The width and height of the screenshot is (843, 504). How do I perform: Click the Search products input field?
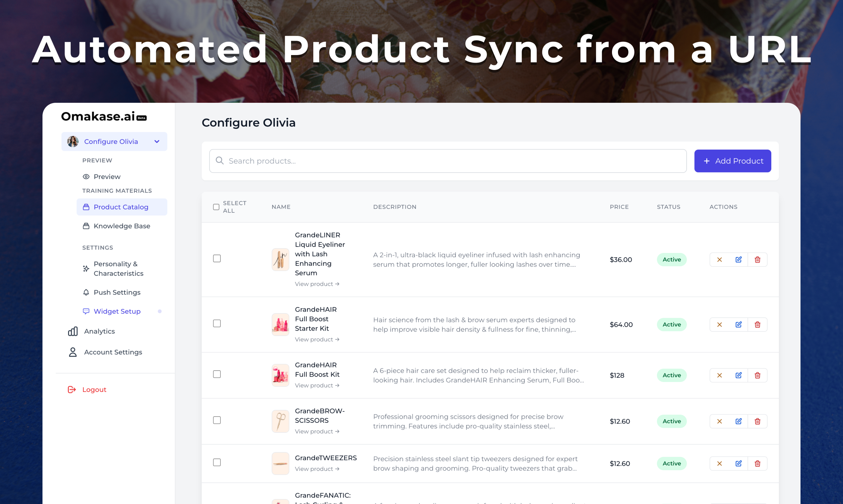click(x=447, y=160)
